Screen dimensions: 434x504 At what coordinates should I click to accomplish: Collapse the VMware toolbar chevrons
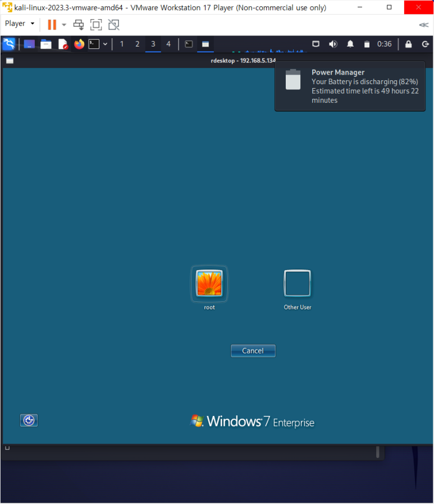[x=424, y=25]
